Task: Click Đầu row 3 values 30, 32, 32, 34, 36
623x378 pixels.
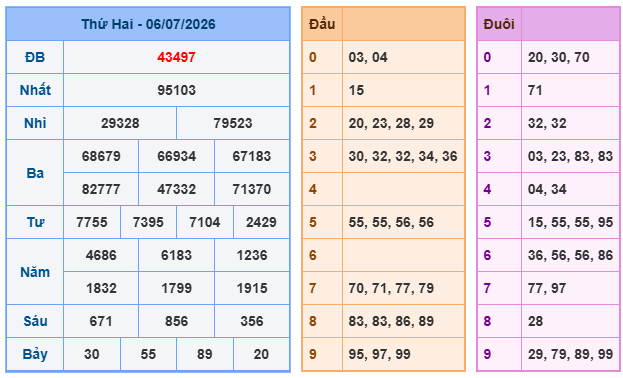Action: click(x=403, y=156)
